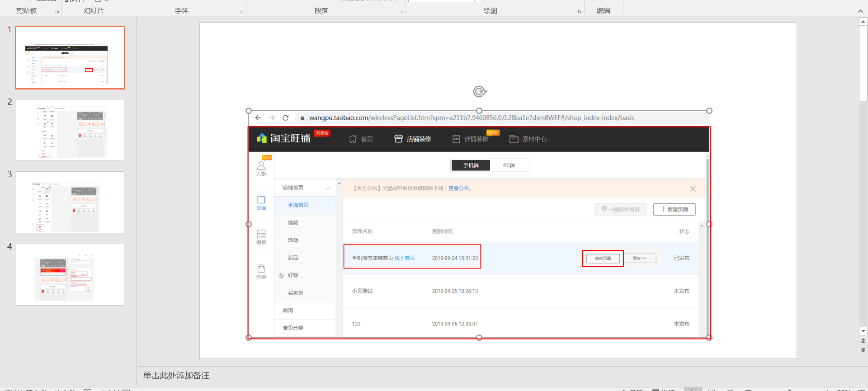The image size is (868, 391).
Task: Open the 绘图 group dialog launcher
Action: pos(580,12)
